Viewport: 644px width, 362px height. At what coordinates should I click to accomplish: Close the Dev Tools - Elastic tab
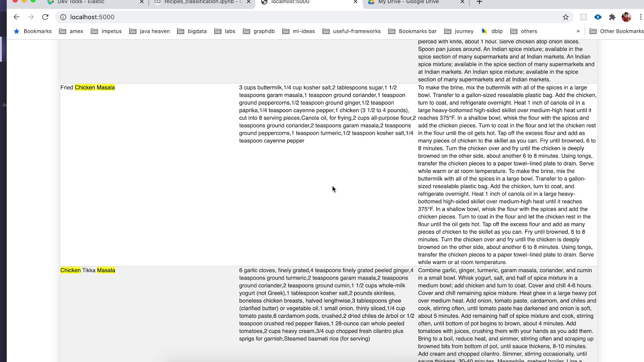[141, 2]
